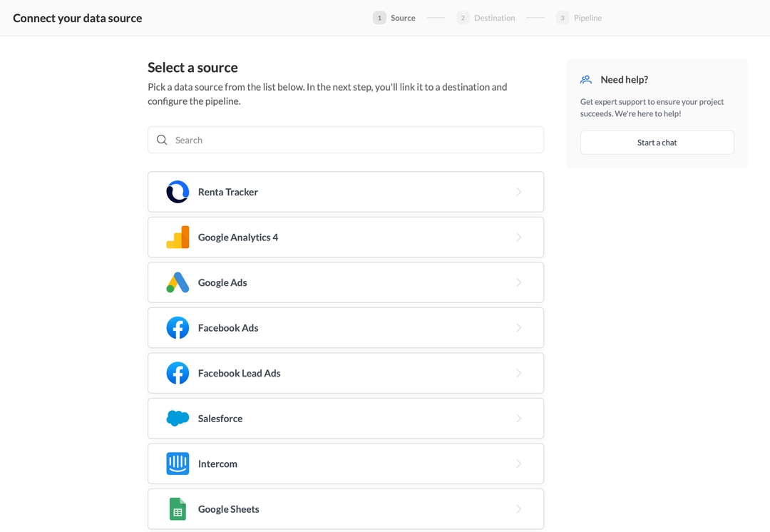Select the Salesforce cloud icon

click(178, 419)
